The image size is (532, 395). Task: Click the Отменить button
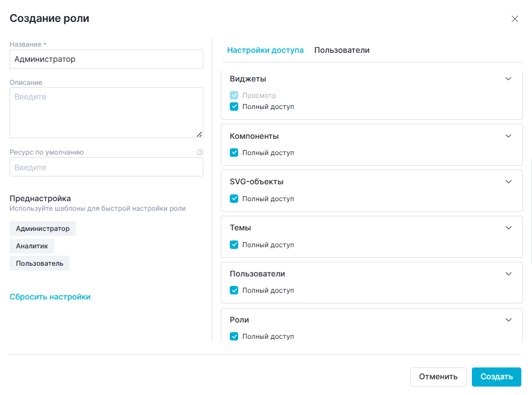click(x=438, y=377)
